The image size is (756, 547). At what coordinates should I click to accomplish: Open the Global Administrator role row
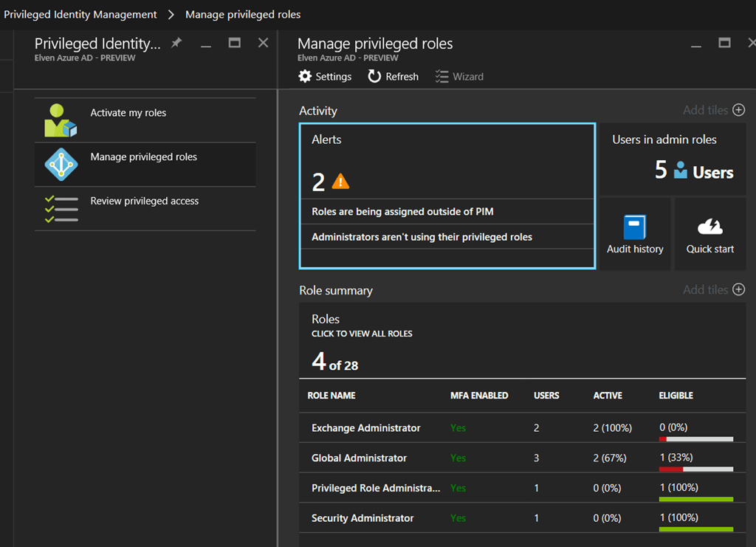tap(359, 458)
